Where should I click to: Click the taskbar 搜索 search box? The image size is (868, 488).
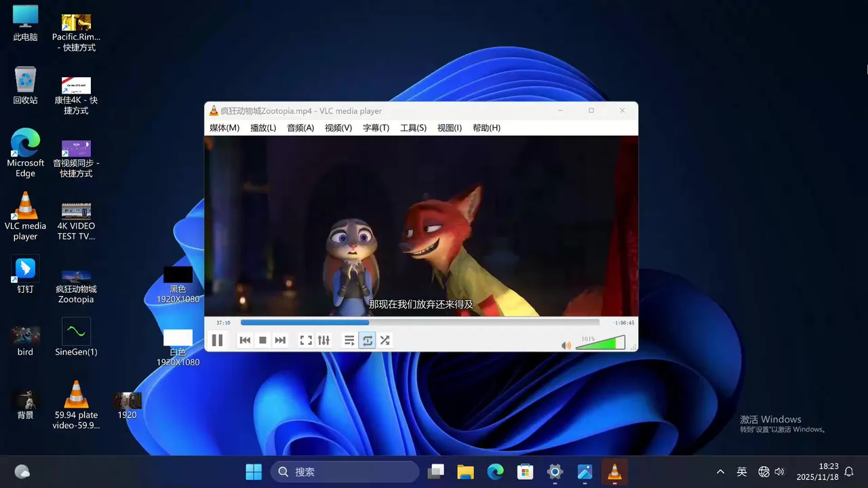(x=344, y=472)
